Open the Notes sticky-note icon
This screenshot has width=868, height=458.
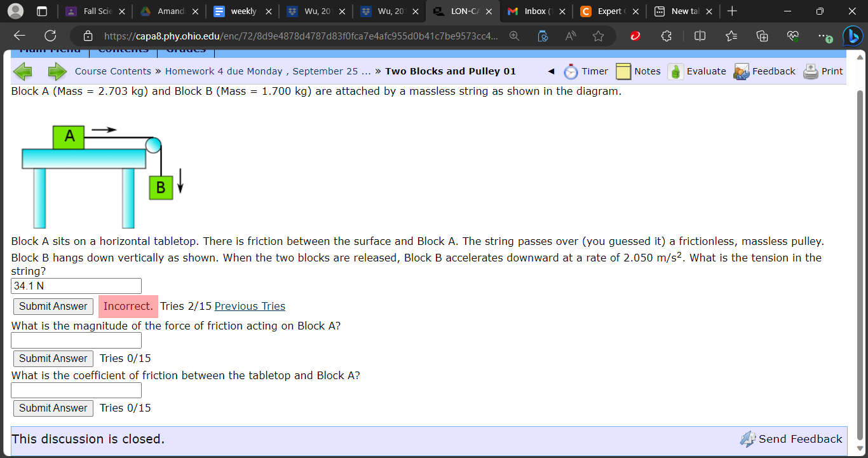click(x=623, y=71)
